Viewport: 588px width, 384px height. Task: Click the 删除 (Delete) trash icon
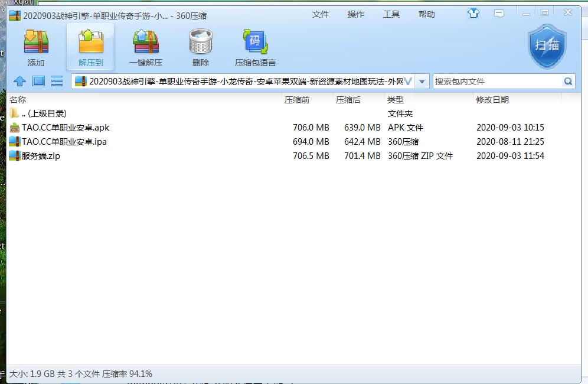pyautogui.click(x=200, y=47)
